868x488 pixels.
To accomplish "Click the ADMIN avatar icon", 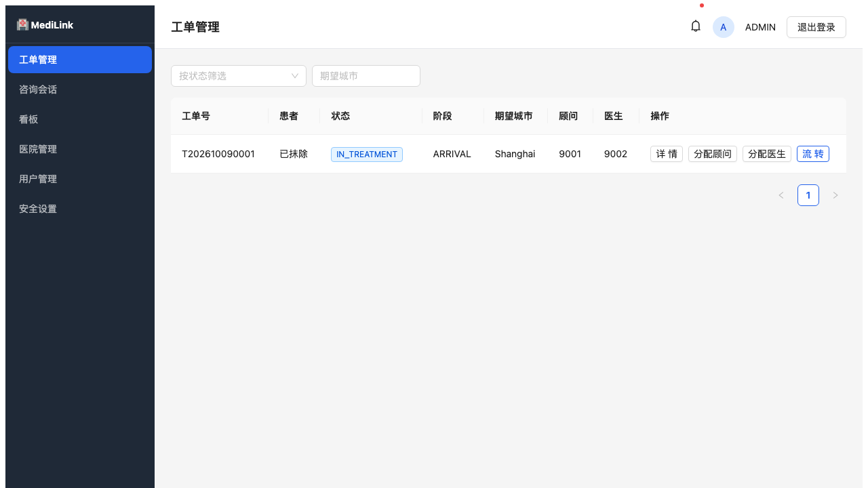I will (724, 27).
